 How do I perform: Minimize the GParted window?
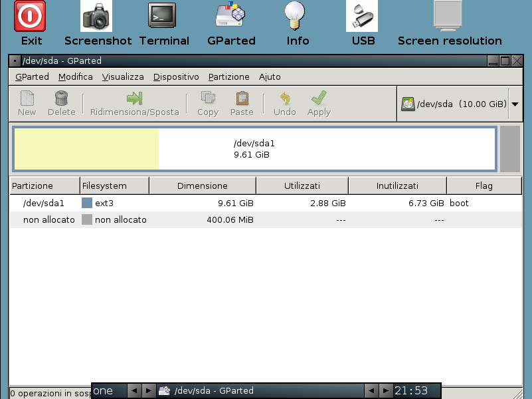(x=493, y=61)
